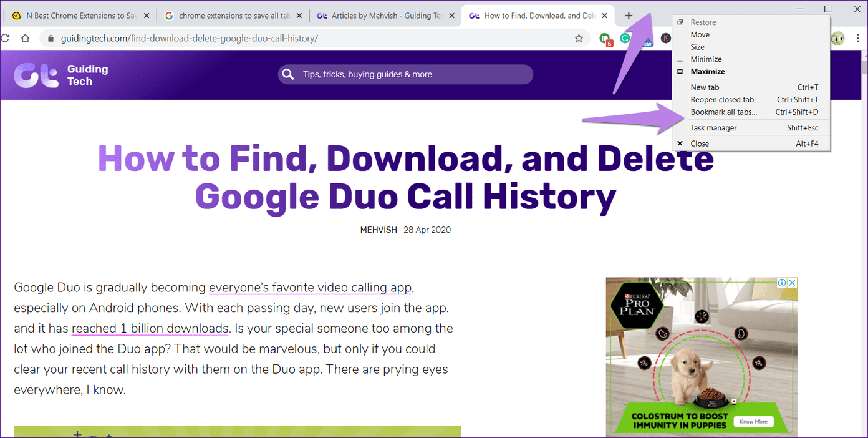Close the Articles by Mehvish tab
The height and width of the screenshot is (438, 868).
click(x=451, y=16)
